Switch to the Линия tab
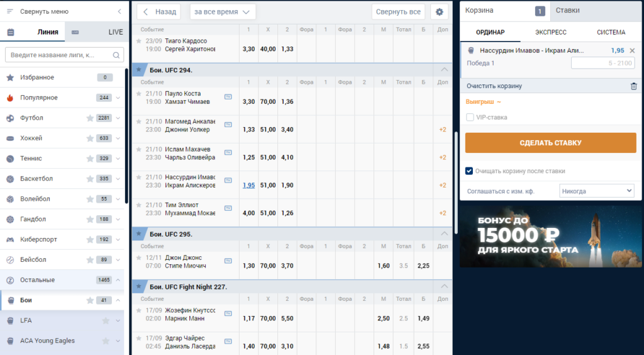This screenshot has width=644, height=355. pos(33,32)
